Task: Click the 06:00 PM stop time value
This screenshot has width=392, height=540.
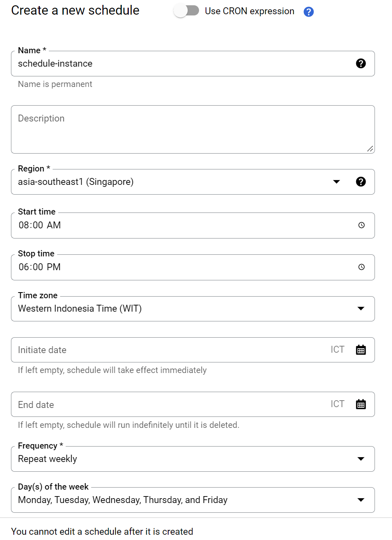Action: [x=40, y=267]
